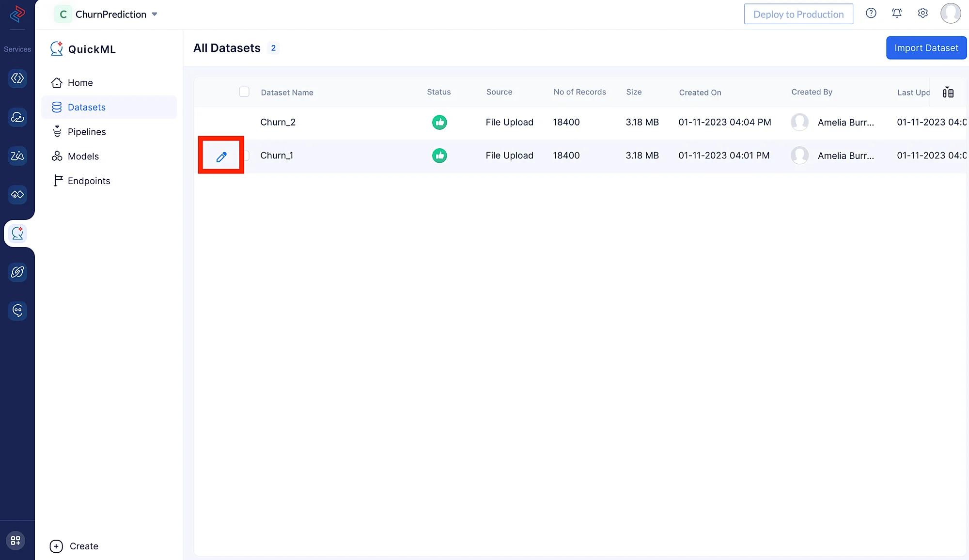The height and width of the screenshot is (560, 969).
Task: Navigate to Endpoints in the sidebar
Action: (x=89, y=181)
